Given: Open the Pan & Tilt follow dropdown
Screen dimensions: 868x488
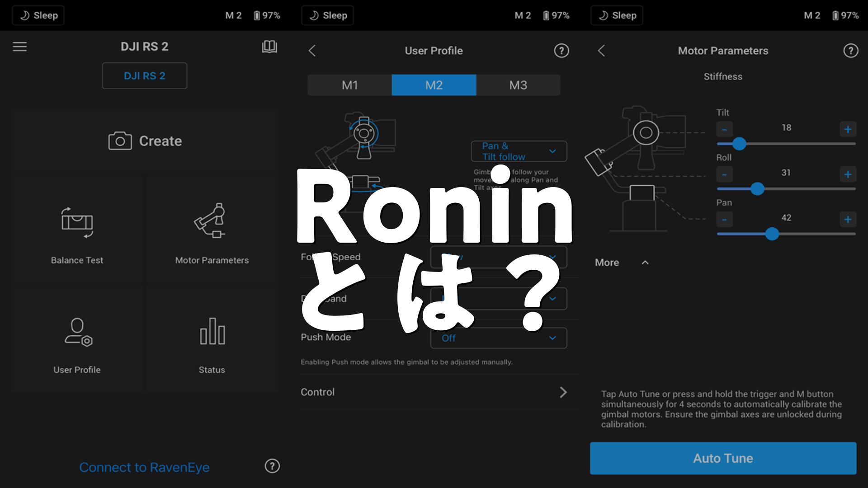Looking at the screenshot, I should pyautogui.click(x=519, y=151).
